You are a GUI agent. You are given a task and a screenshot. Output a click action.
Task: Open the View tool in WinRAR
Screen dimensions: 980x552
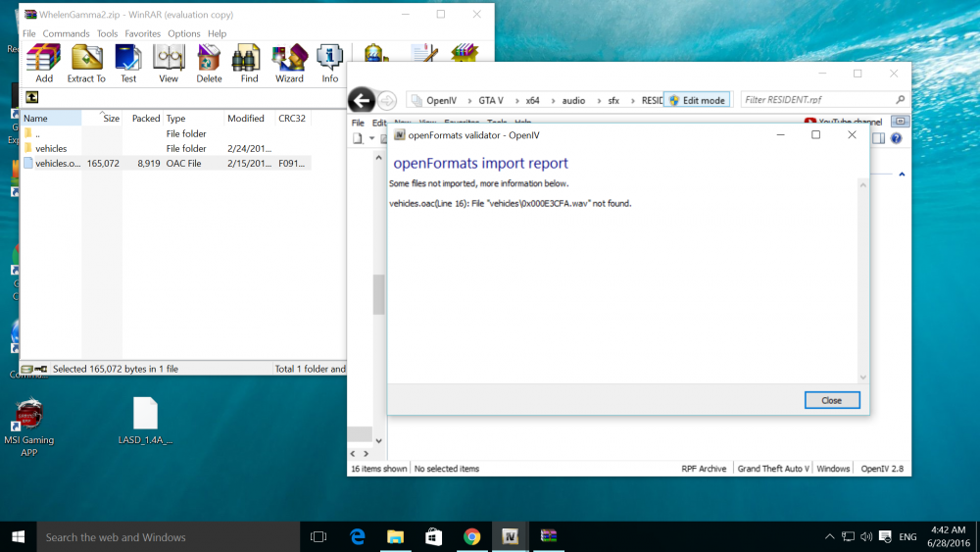(x=169, y=63)
